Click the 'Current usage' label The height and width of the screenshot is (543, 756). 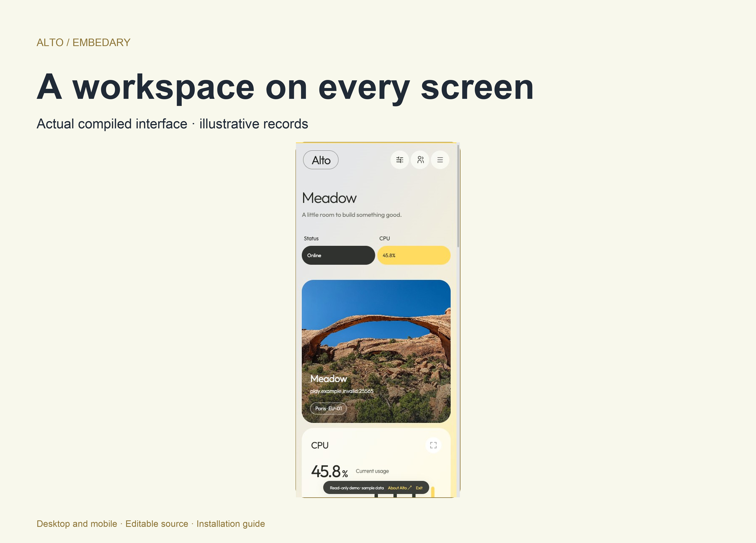coord(372,471)
